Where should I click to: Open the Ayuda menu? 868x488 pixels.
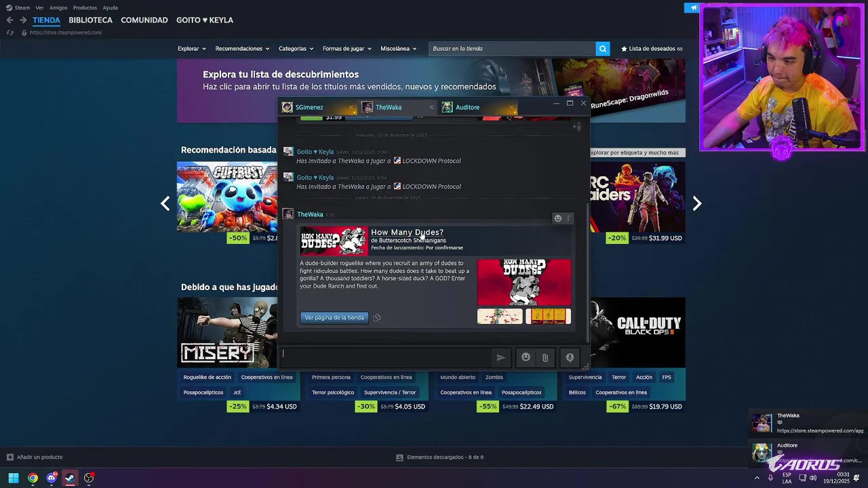(x=111, y=8)
